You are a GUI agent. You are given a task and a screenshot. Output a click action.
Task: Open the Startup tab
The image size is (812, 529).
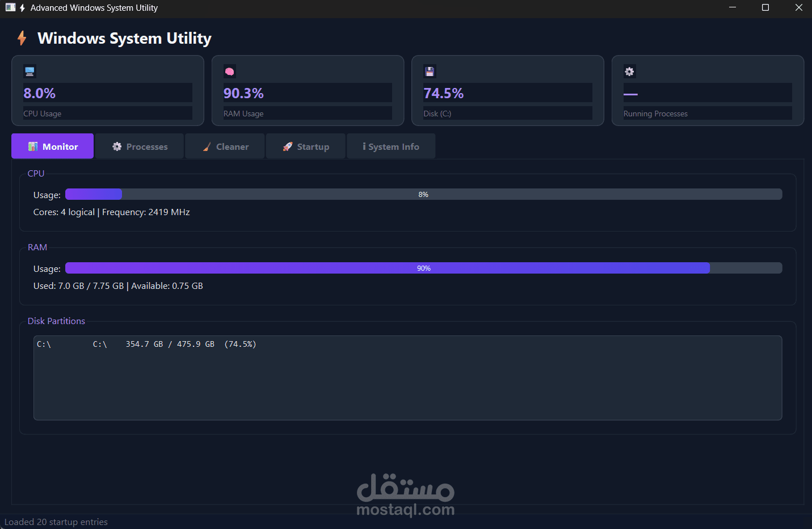tap(305, 146)
